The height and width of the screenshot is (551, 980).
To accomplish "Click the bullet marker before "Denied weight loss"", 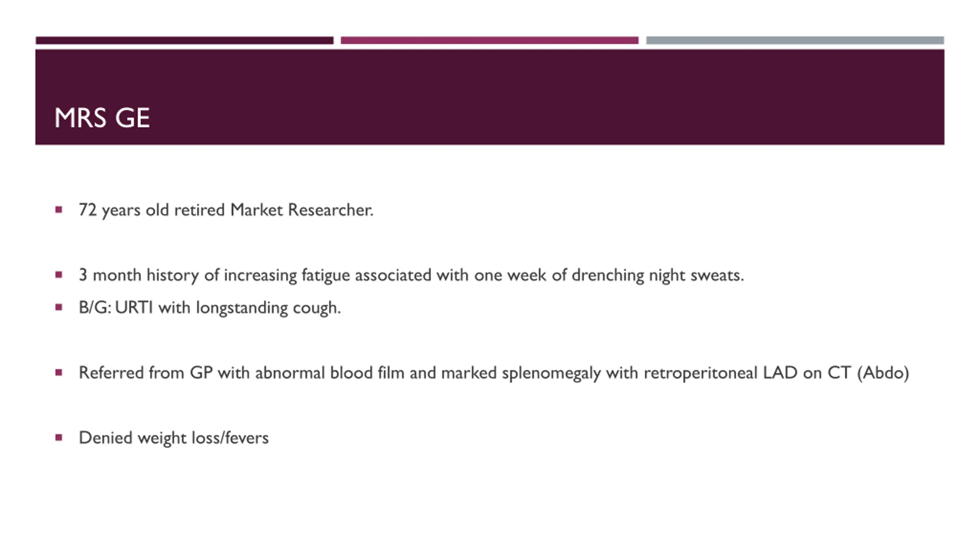I will pos(59,437).
